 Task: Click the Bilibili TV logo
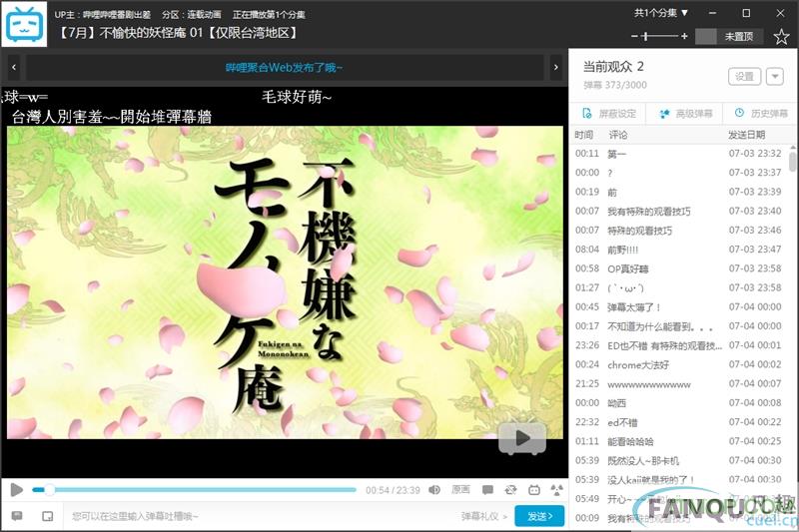(24, 24)
